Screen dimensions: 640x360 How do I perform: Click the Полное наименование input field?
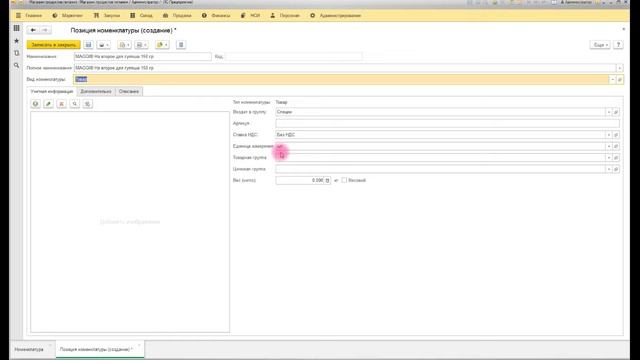345,68
